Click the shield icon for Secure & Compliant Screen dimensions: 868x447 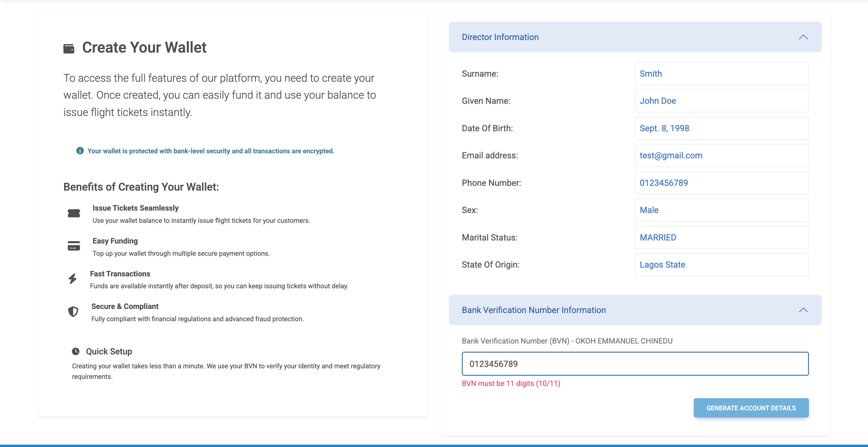click(x=73, y=312)
